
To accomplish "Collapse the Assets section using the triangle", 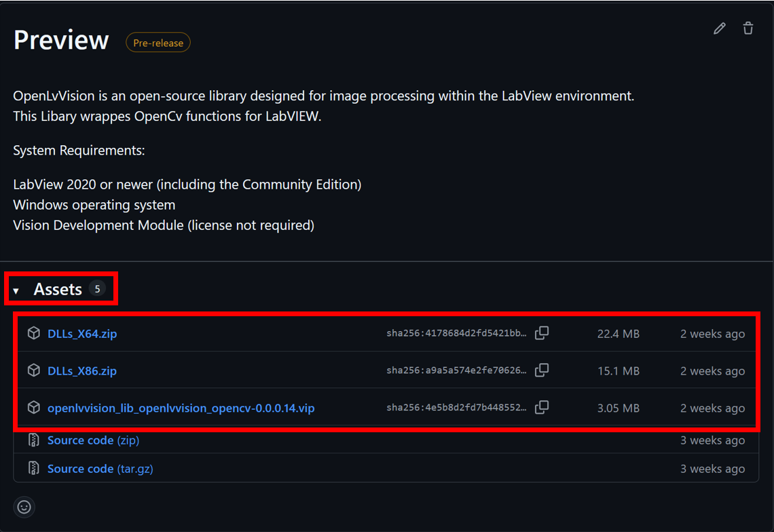I will pyautogui.click(x=16, y=290).
